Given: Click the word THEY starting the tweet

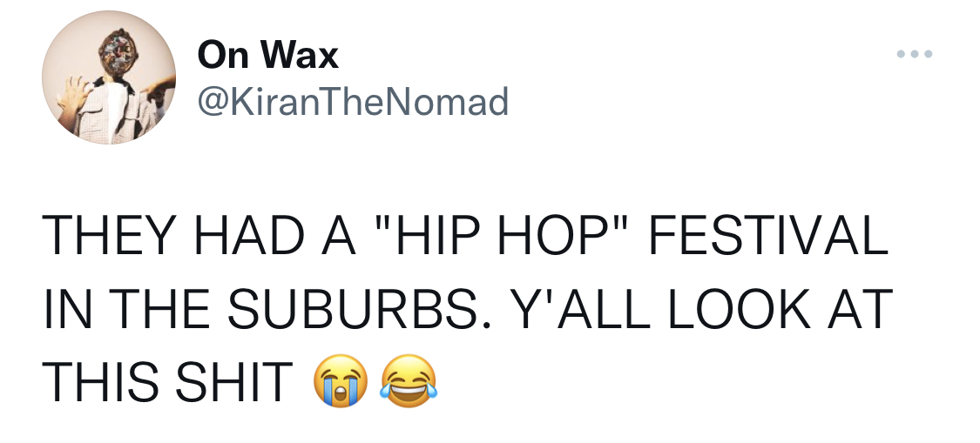Looking at the screenshot, I should coord(106,236).
